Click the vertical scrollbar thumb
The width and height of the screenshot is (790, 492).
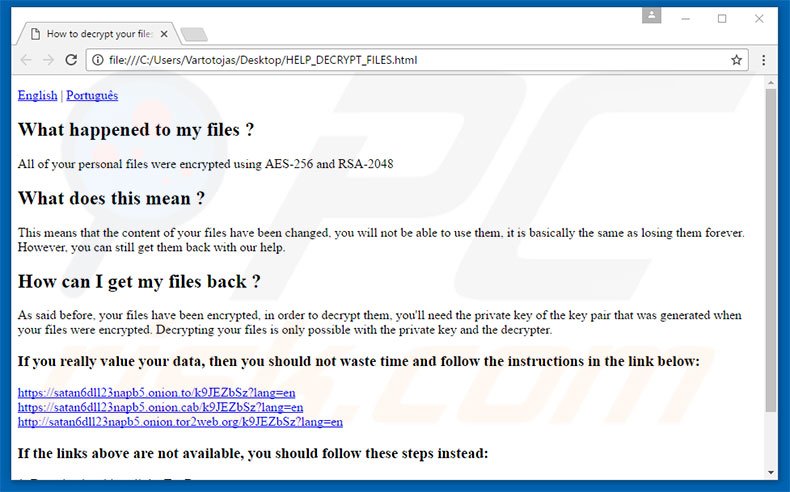click(771, 250)
